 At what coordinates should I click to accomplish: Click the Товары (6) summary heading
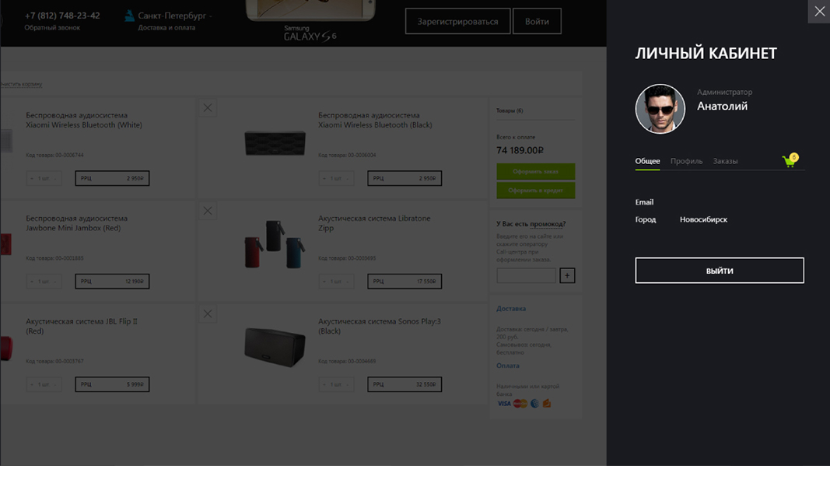(510, 110)
